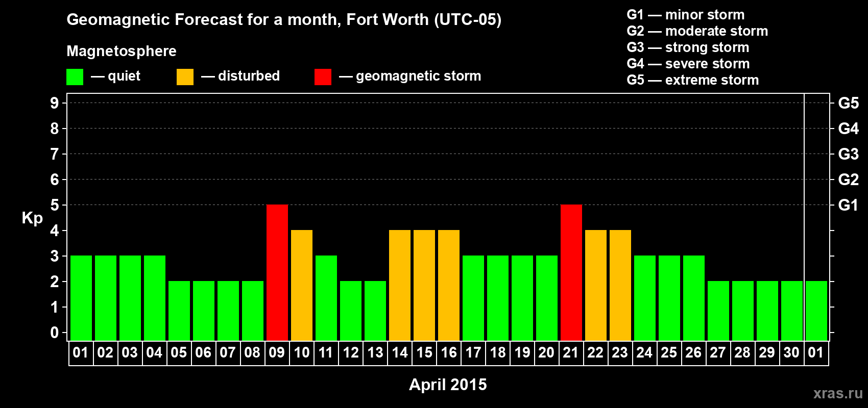Click the date label 21 on the axis

click(571, 353)
